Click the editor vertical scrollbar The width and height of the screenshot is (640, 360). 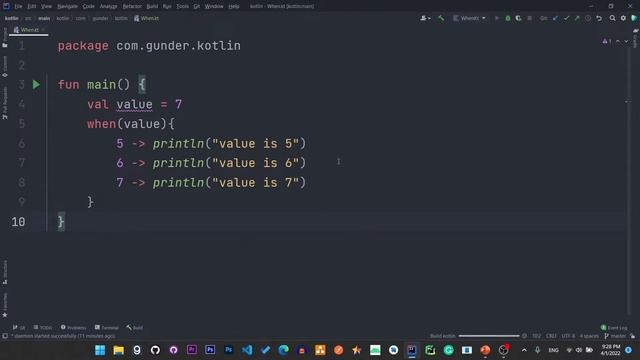628,176
